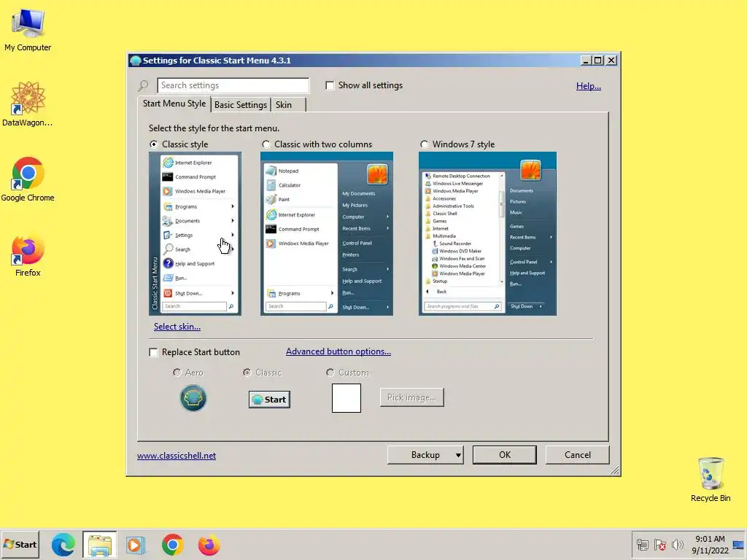This screenshot has height=560, width=747.
Task: Select the Aero button radio option
Action: click(x=177, y=373)
